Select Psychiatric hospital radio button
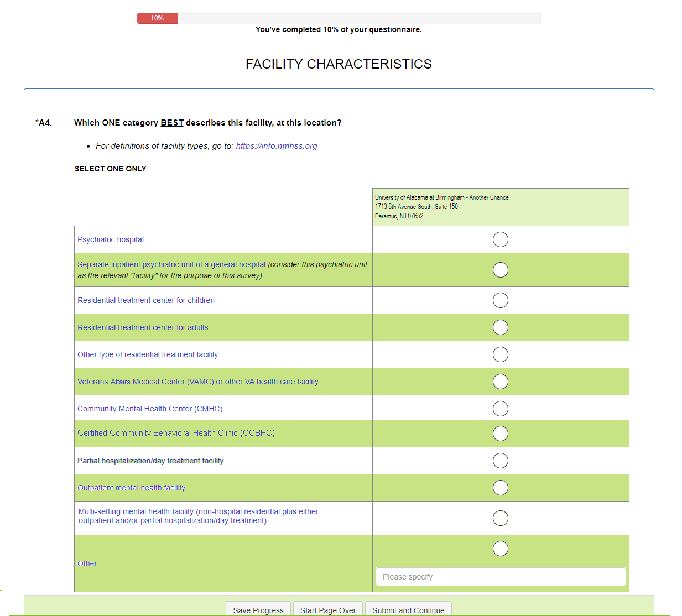682x616 pixels. (500, 239)
